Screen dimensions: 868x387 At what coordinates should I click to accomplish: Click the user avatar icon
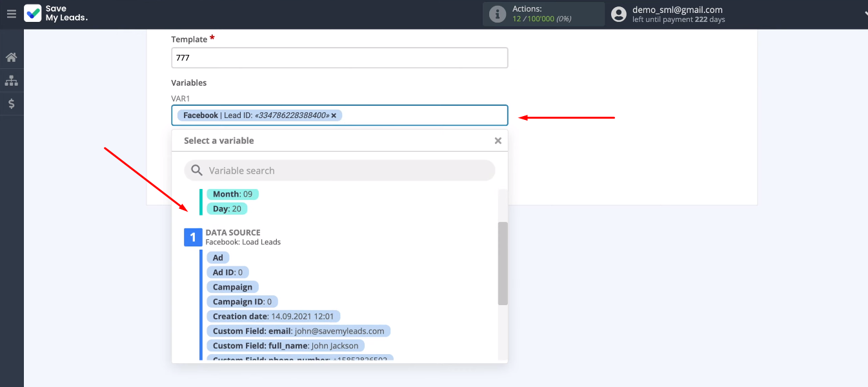pos(619,14)
